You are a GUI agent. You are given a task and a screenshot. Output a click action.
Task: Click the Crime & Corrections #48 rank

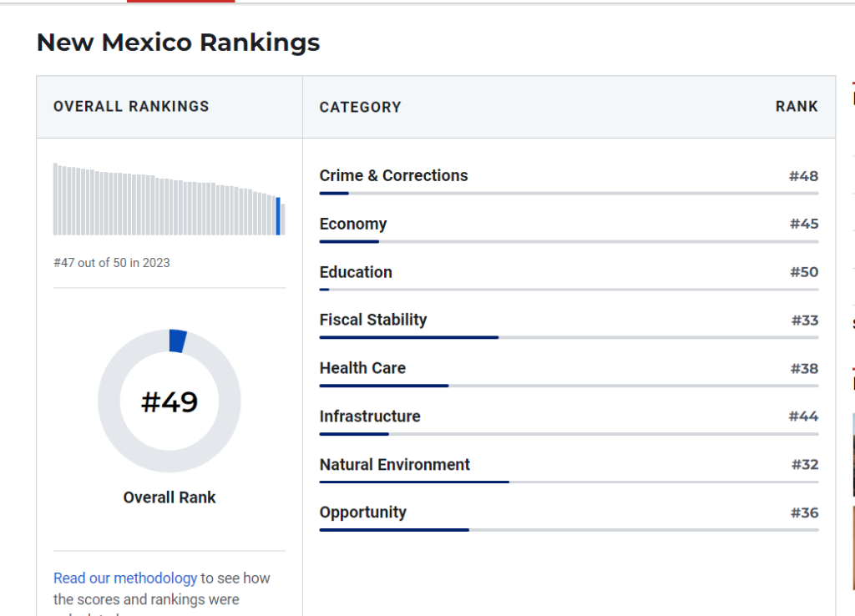(x=803, y=176)
